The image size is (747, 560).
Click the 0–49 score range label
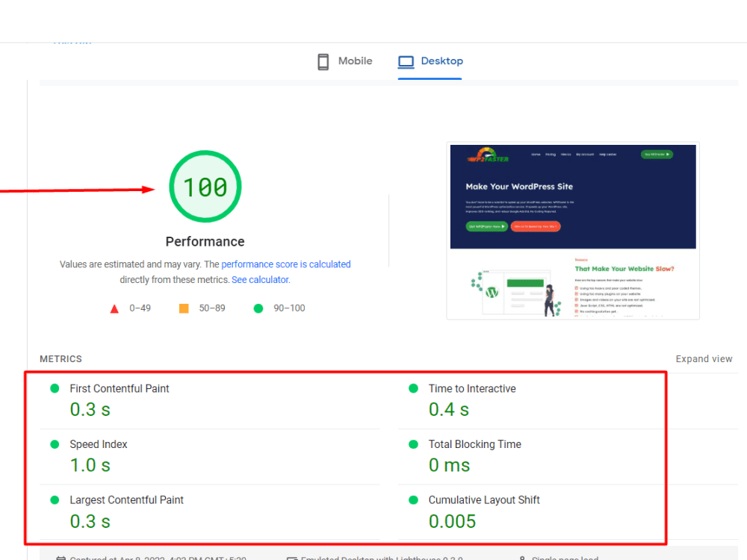coord(140,308)
